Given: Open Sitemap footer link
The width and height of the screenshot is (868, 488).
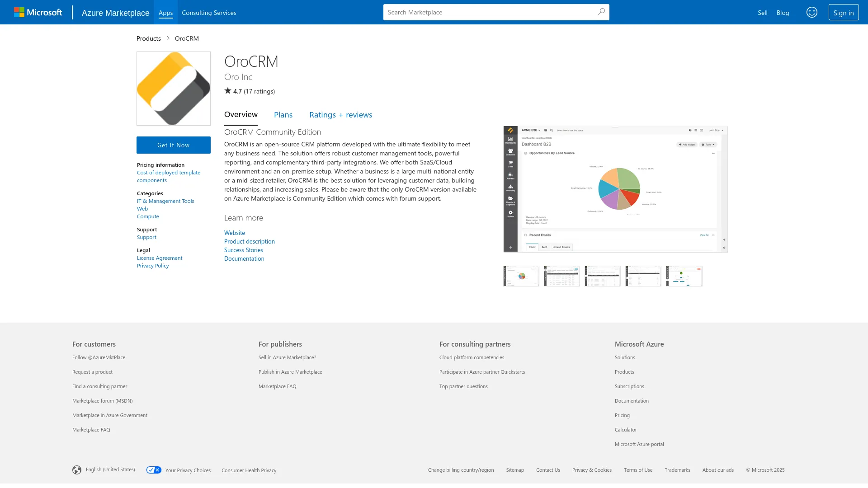Looking at the screenshot, I should click(515, 470).
